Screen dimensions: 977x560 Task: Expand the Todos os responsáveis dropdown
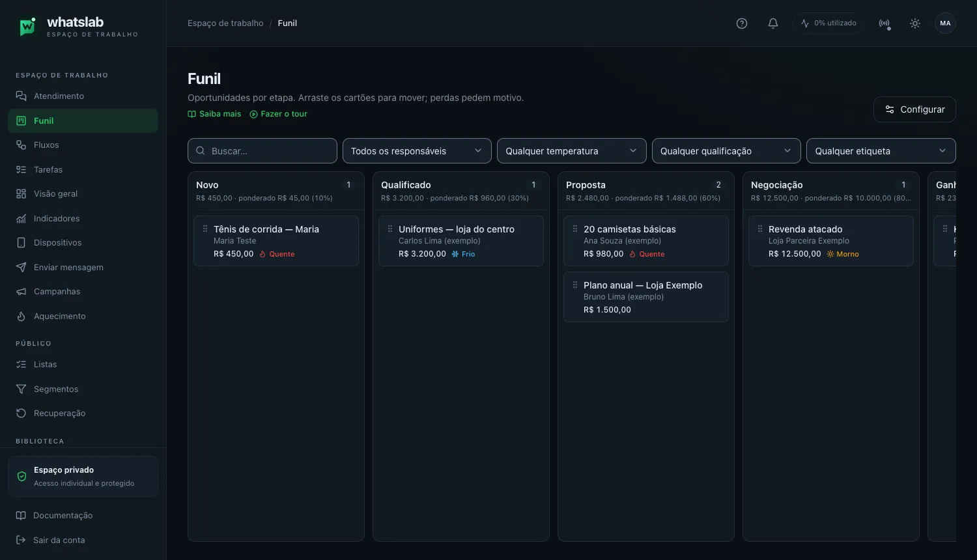click(417, 151)
